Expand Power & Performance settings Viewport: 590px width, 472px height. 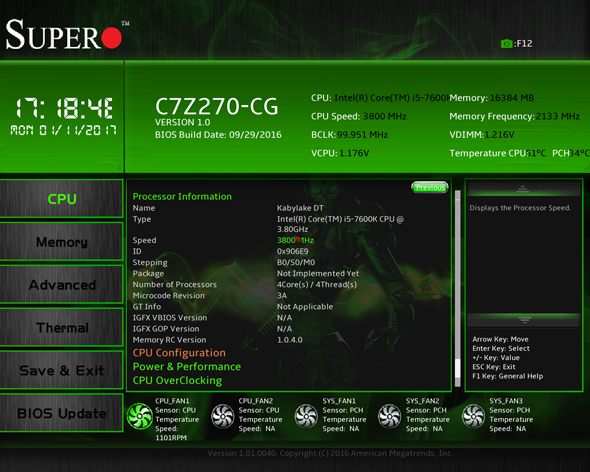point(187,367)
